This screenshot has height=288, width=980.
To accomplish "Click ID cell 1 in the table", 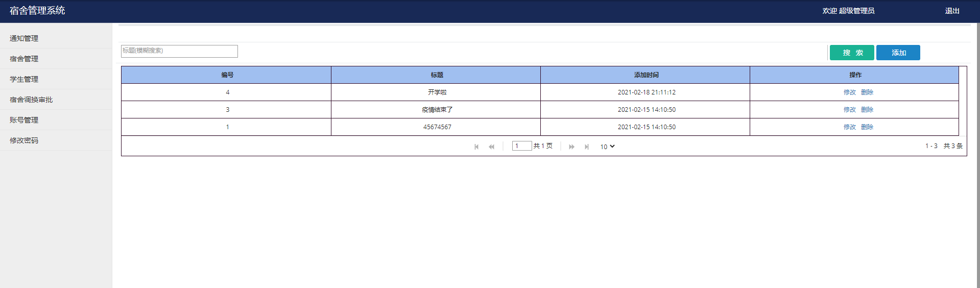I will (x=226, y=127).
